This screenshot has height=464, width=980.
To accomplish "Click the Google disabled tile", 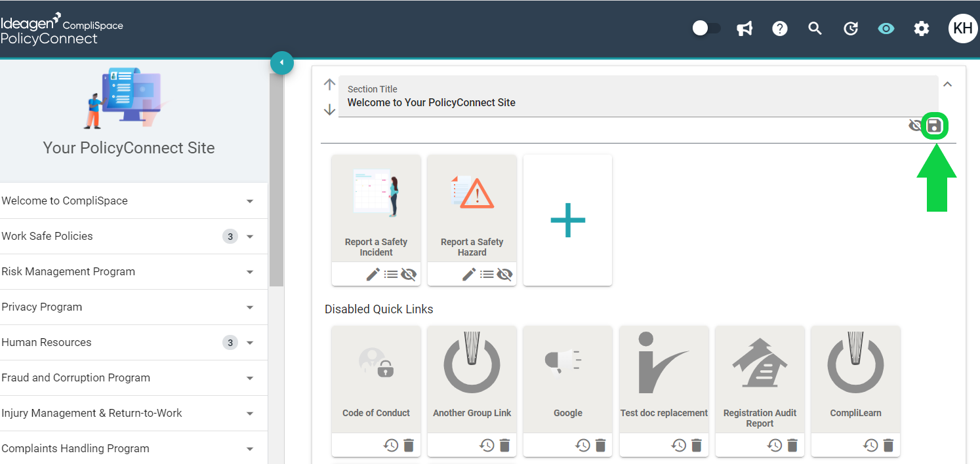I will point(567,379).
